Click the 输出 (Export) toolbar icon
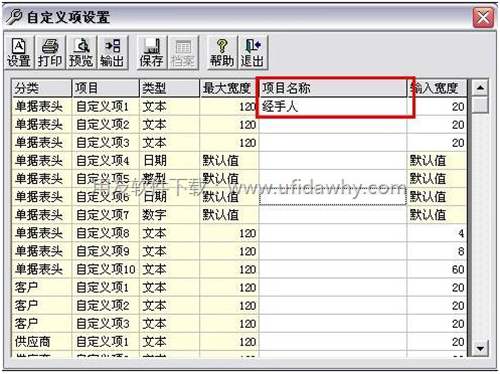 pyautogui.click(x=112, y=53)
